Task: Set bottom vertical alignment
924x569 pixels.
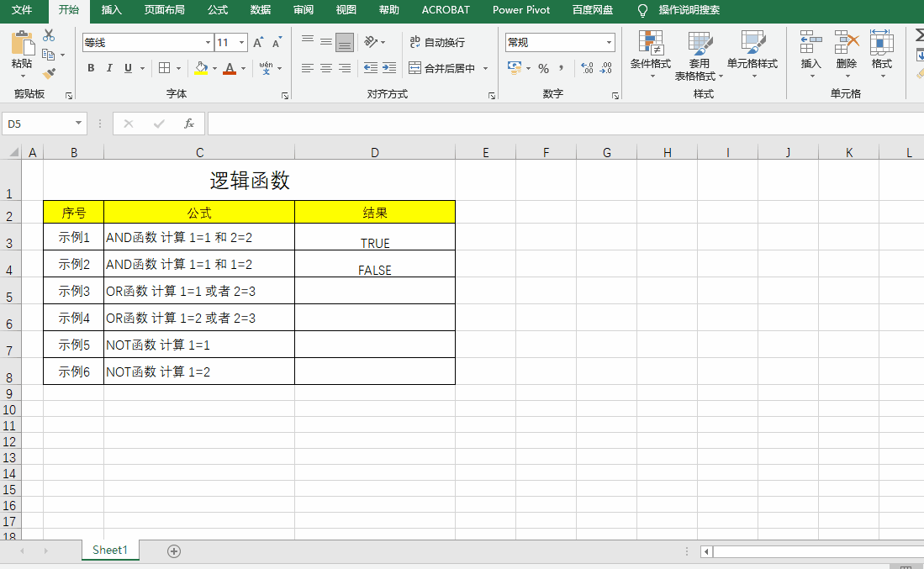Action: pos(345,42)
